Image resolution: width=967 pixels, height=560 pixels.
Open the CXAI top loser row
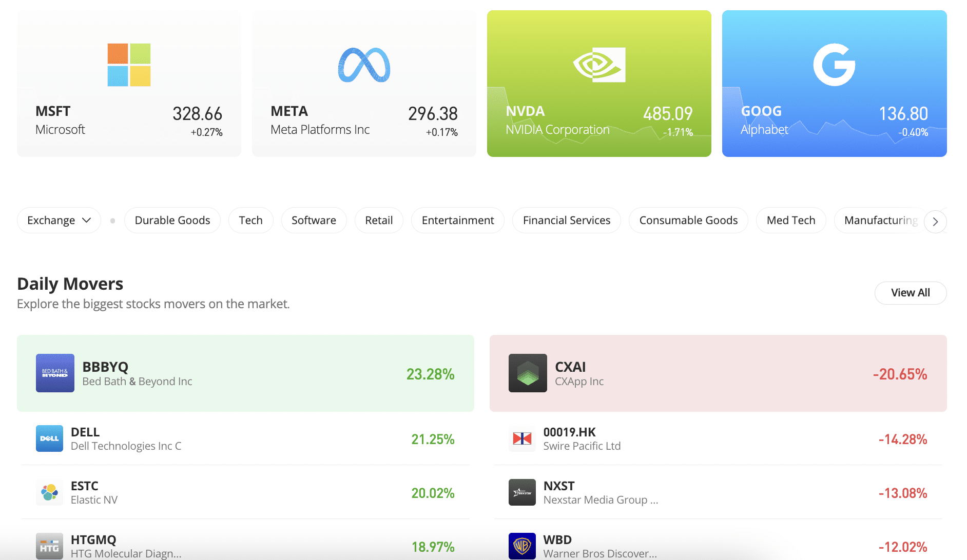pos(718,373)
